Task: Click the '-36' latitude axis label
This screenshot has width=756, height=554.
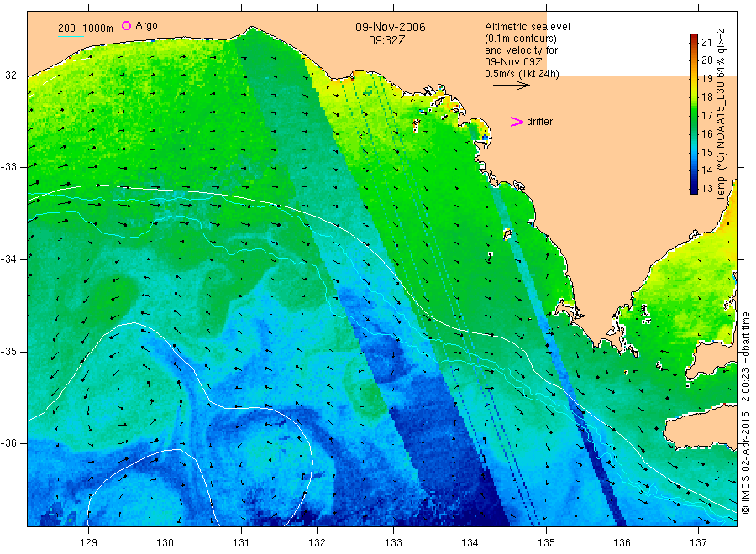Action: tap(8, 442)
